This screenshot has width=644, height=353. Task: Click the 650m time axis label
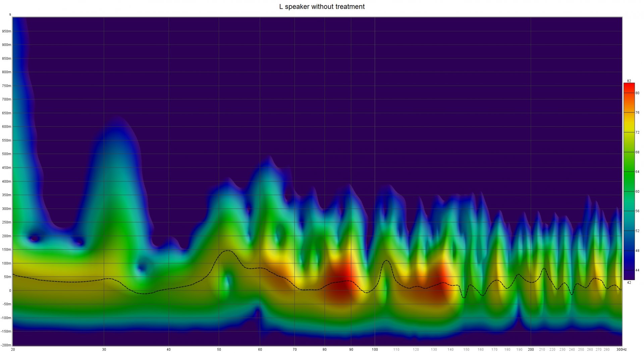(x=6, y=113)
